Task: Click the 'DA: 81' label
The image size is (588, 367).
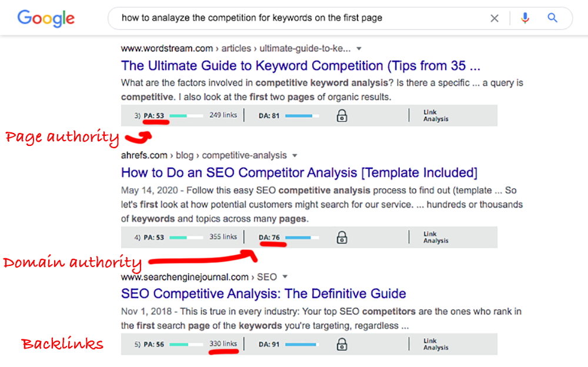Action: pos(269,116)
